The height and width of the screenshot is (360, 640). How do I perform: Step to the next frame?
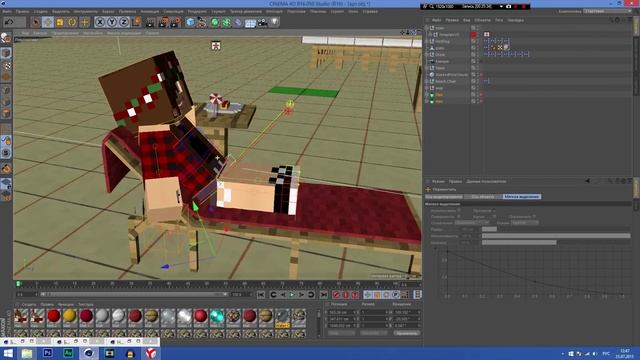click(302, 294)
